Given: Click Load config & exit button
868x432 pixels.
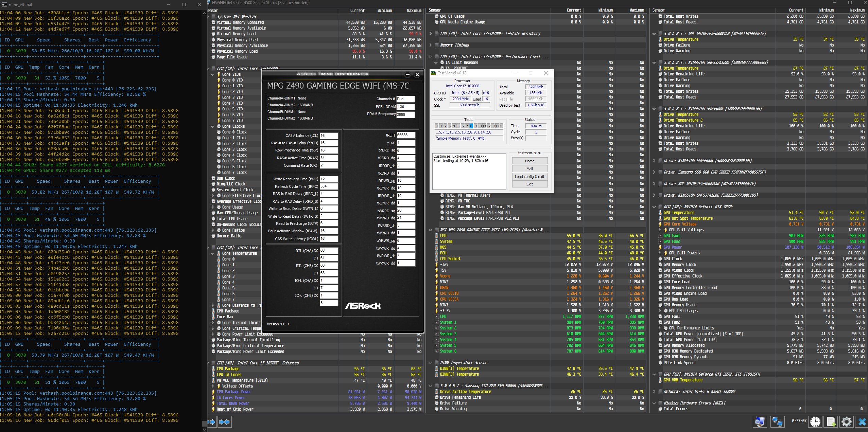Looking at the screenshot, I should pyautogui.click(x=530, y=177).
